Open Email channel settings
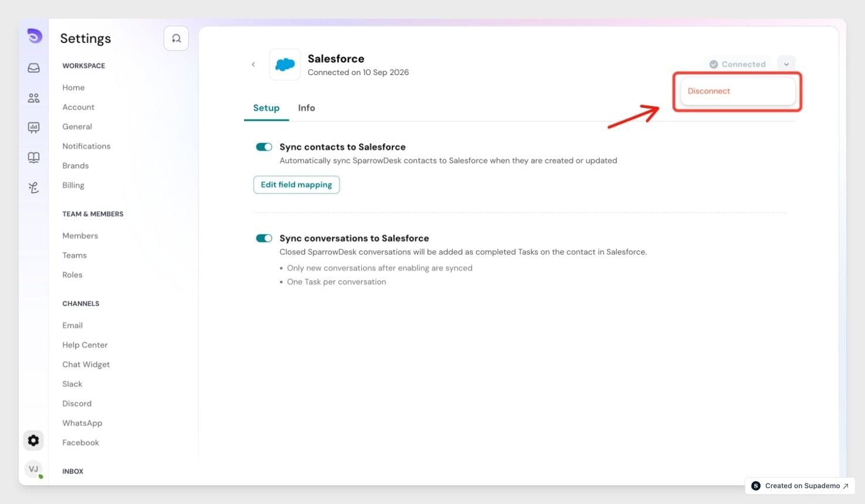This screenshot has height=504, width=865. tap(72, 326)
